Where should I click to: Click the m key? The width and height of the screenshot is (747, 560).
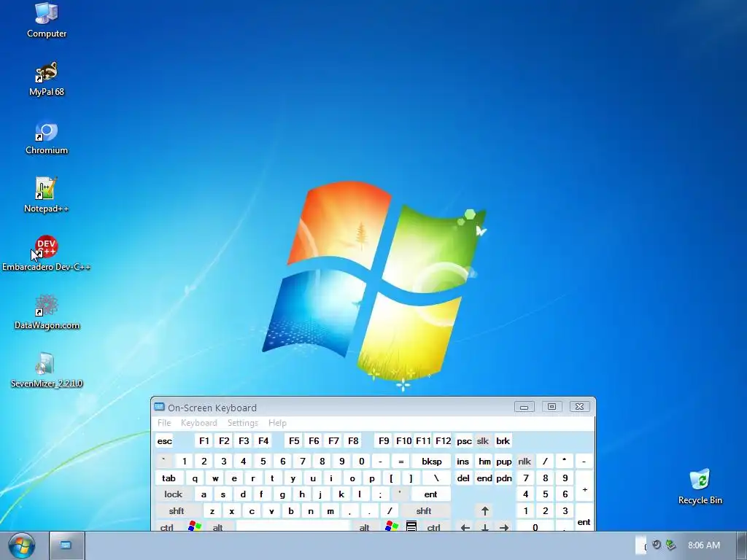click(330, 511)
